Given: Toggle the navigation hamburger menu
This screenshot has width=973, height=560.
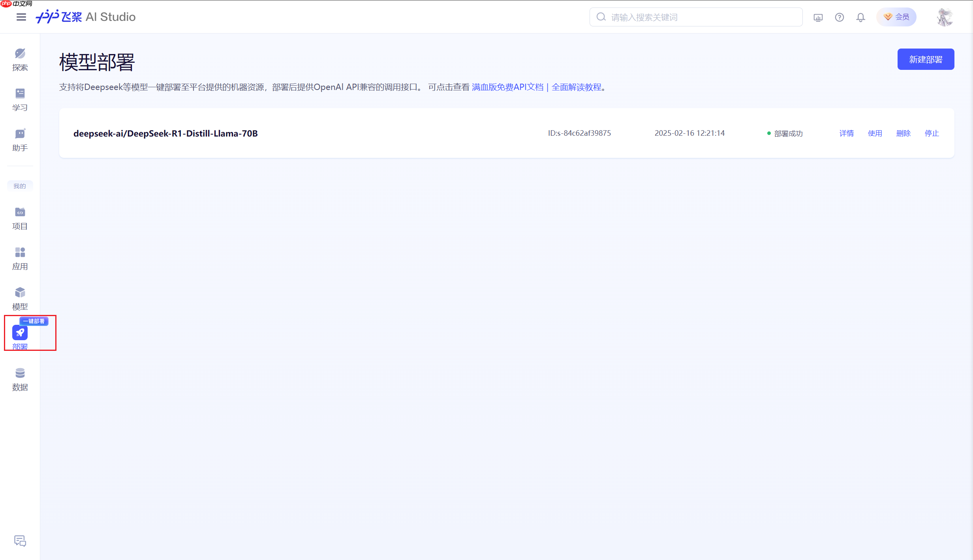Looking at the screenshot, I should (x=21, y=17).
